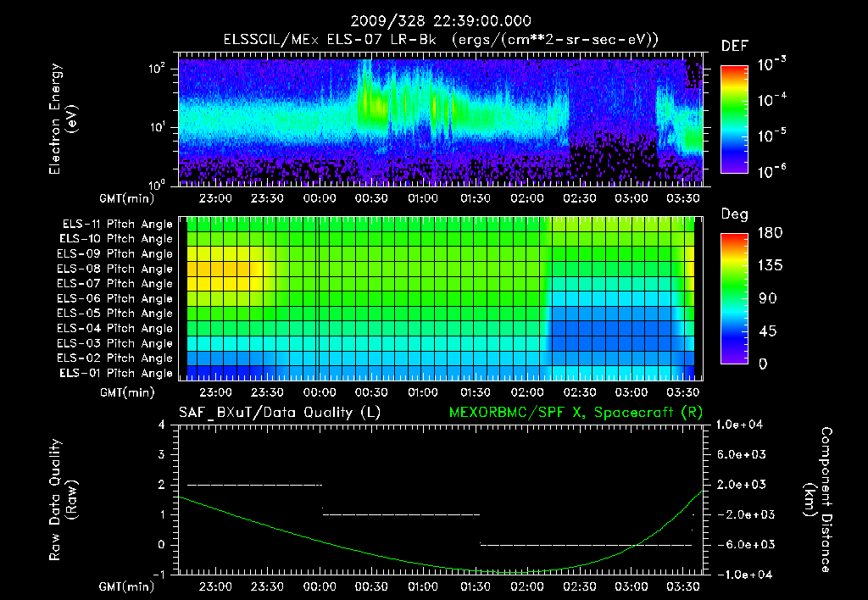This screenshot has width=868, height=600.
Task: Click the data quality line at level 1
Action: [401, 514]
